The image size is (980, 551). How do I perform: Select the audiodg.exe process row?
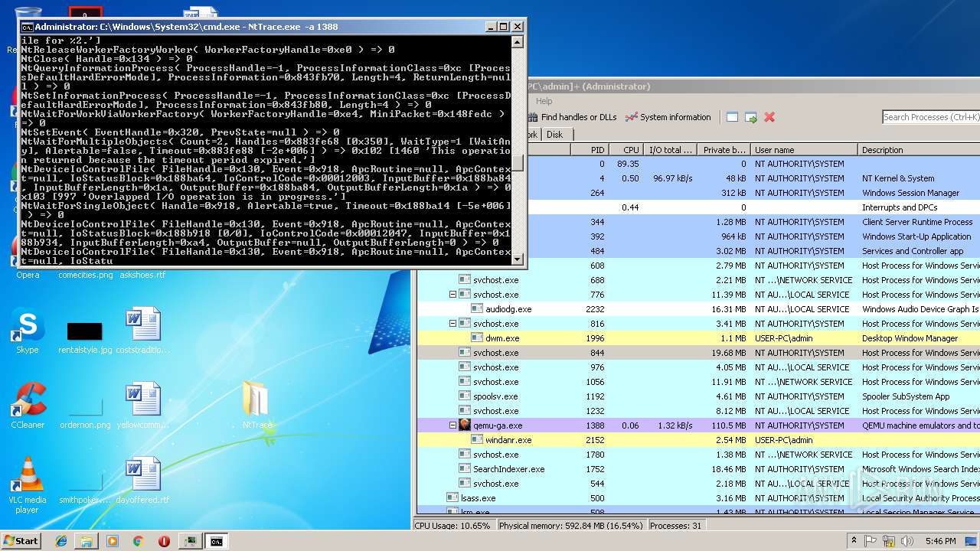[698, 309]
